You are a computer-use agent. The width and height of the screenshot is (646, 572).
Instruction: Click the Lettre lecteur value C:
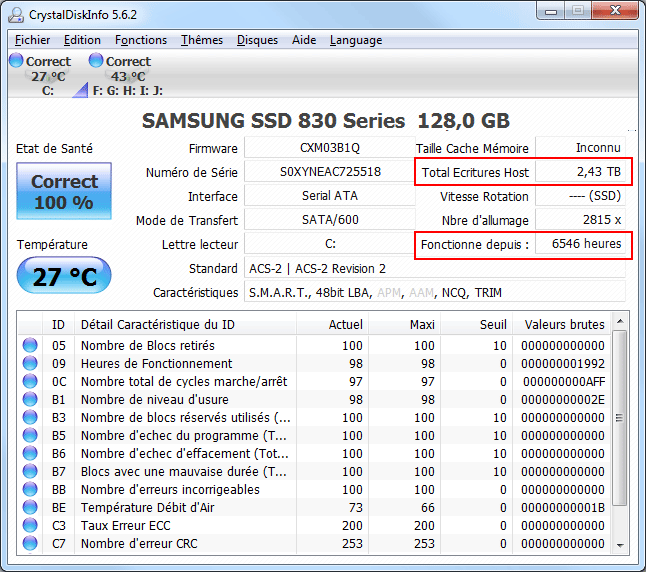coord(330,244)
